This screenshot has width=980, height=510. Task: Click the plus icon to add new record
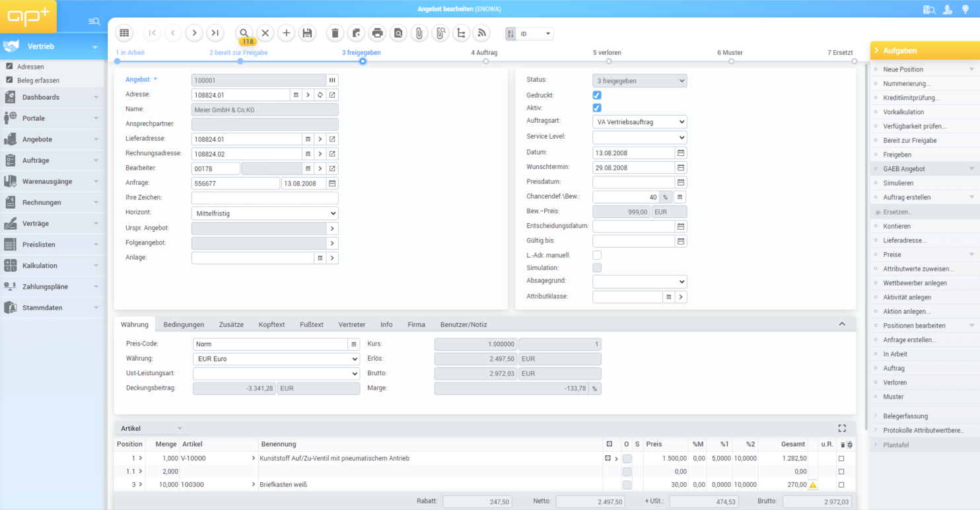point(286,33)
